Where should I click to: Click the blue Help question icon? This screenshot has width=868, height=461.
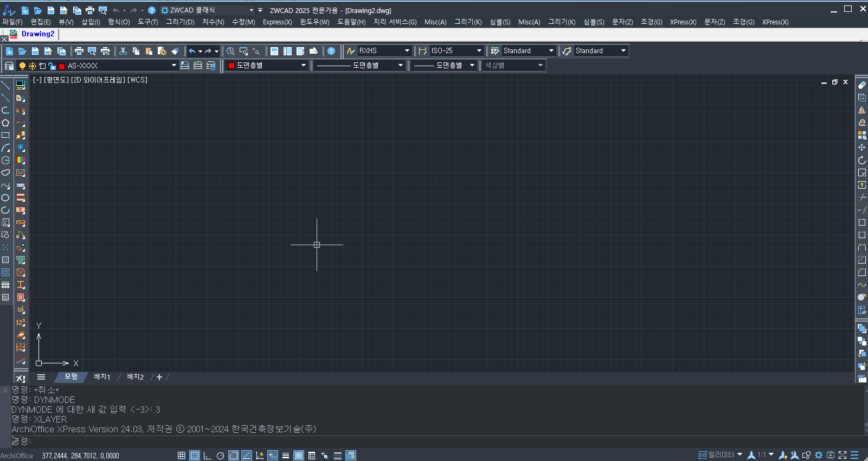(x=331, y=51)
